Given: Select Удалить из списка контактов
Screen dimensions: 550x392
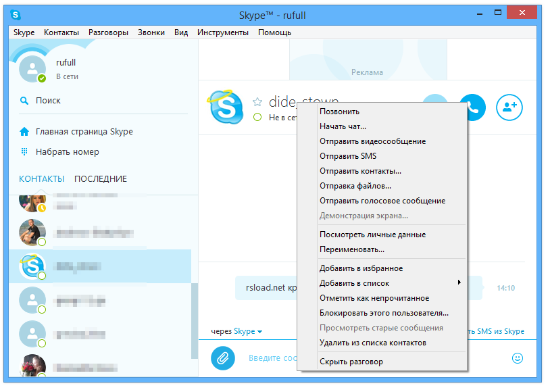Looking at the screenshot, I should click(x=382, y=343).
